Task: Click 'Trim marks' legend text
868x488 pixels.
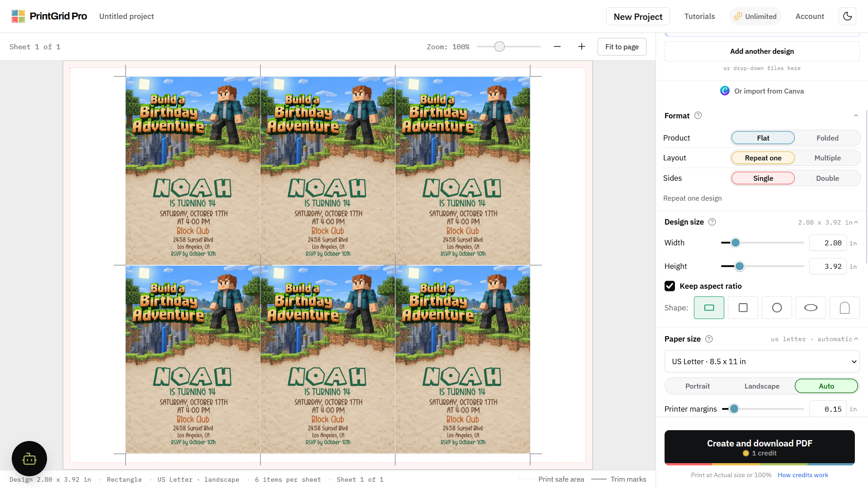Action: tap(628, 479)
